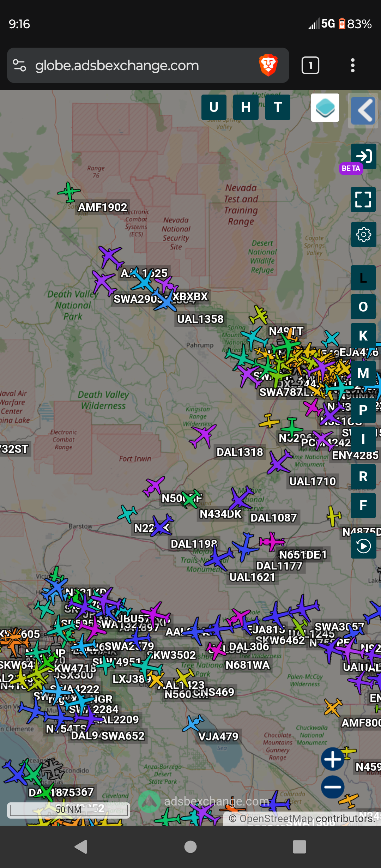Viewport: 381px width, 868px height.
Task: Select aircraft label UAL1621
Action: (252, 577)
